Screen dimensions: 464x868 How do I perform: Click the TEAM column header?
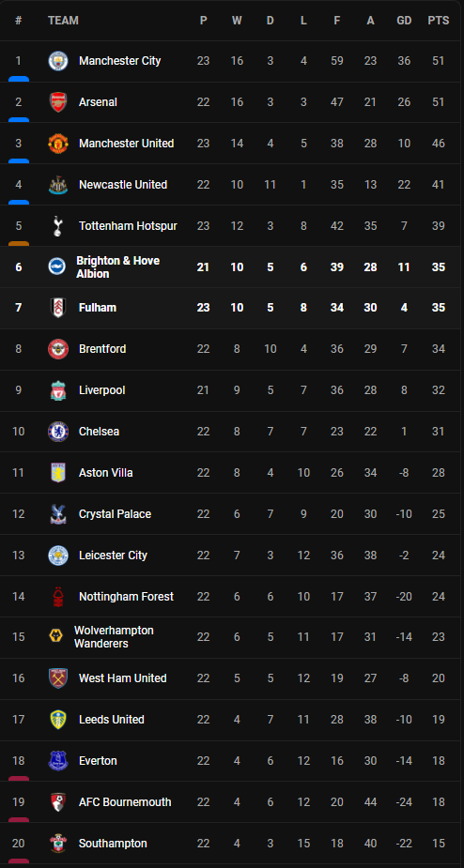(63, 21)
